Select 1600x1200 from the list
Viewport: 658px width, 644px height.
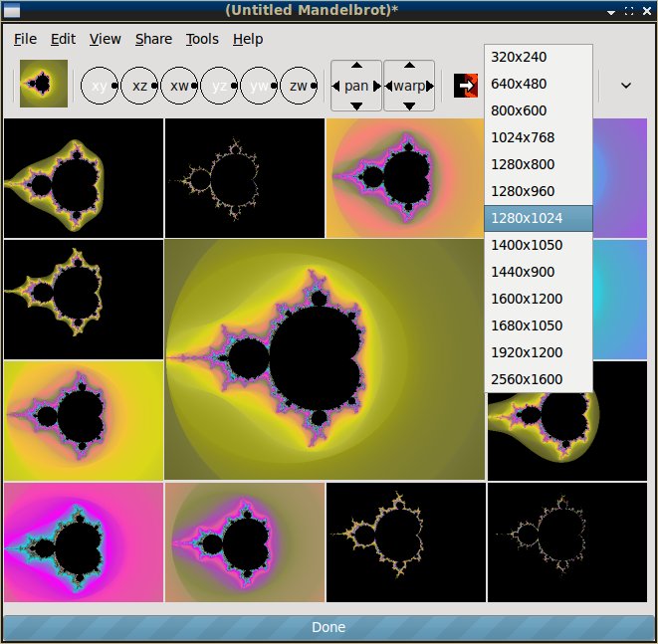tap(539, 299)
